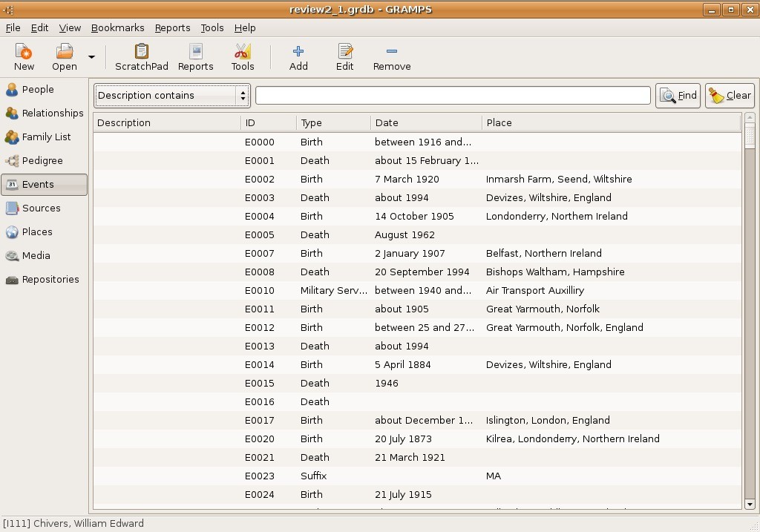Switch to the Pedigree view

[x=44, y=160]
